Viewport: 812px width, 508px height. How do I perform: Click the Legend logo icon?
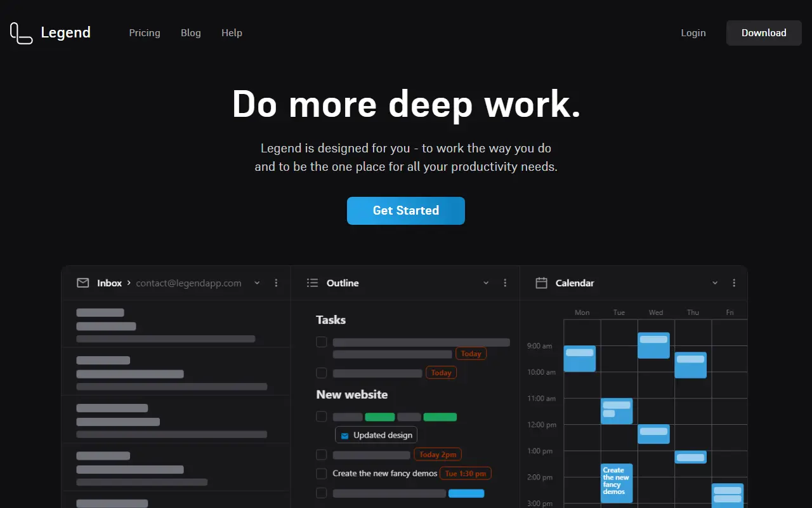click(21, 33)
